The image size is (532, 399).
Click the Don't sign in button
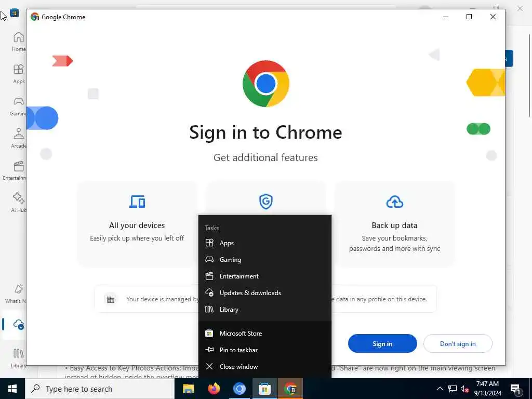[458, 343]
